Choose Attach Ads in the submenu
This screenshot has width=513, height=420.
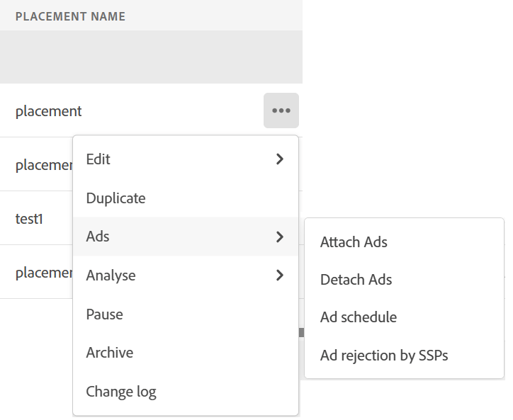pyautogui.click(x=354, y=242)
